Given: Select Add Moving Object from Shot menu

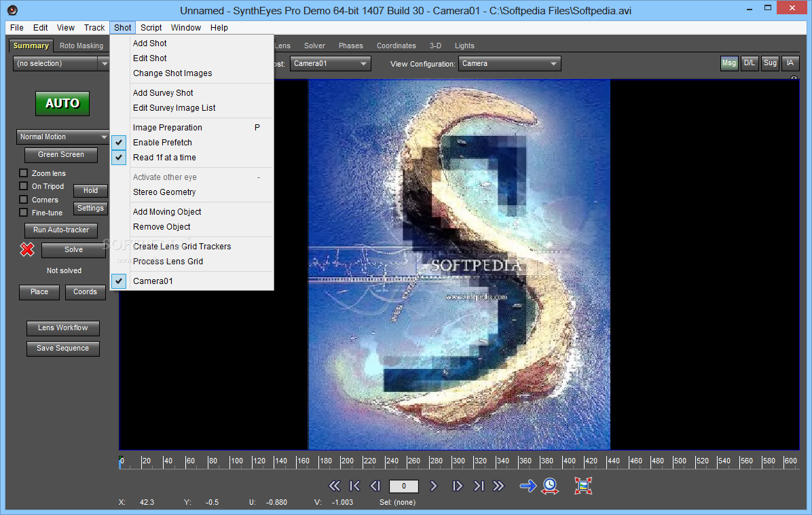Looking at the screenshot, I should tap(166, 211).
